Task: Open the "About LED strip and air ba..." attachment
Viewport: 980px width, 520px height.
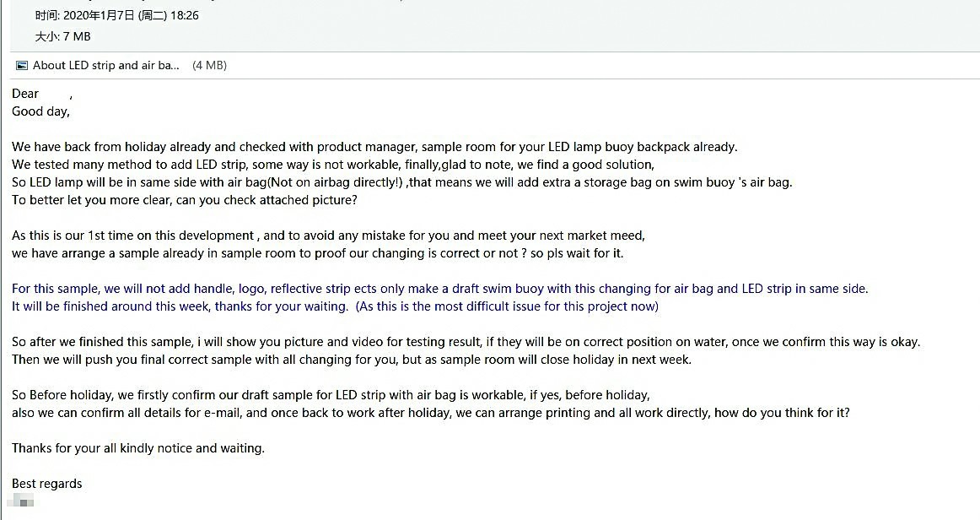Action: pyautogui.click(x=105, y=65)
